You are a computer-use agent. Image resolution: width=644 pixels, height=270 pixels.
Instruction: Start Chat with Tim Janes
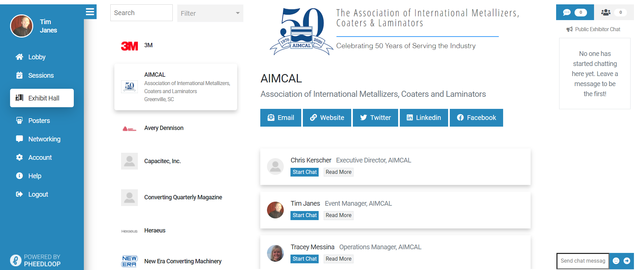tap(305, 215)
